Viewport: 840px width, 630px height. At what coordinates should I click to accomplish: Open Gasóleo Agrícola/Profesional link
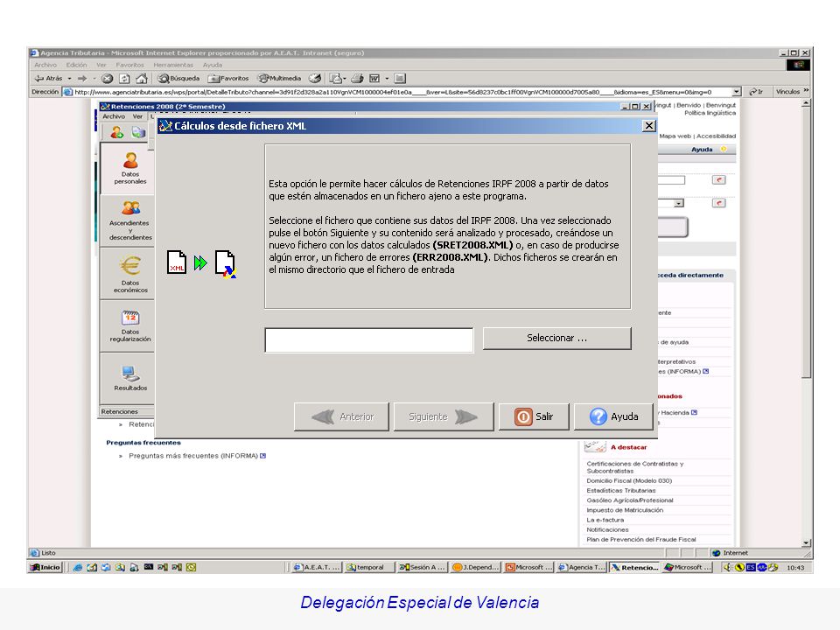coord(630,500)
